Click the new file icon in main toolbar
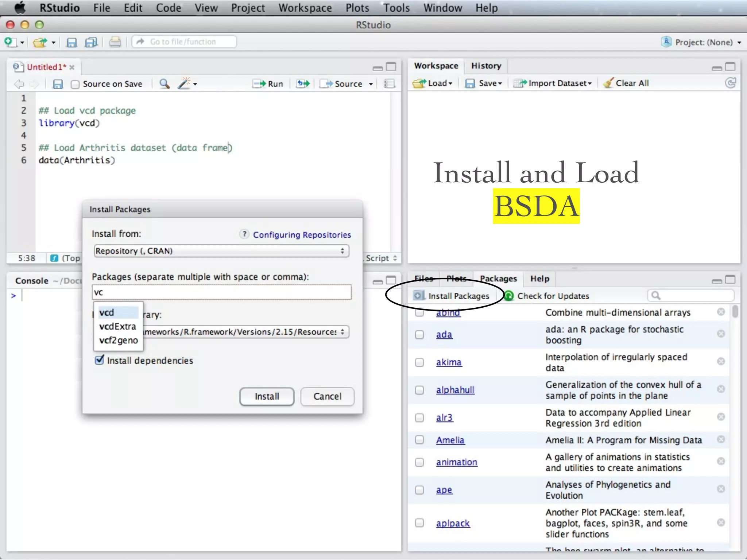The height and width of the screenshot is (560, 747). pos(10,42)
